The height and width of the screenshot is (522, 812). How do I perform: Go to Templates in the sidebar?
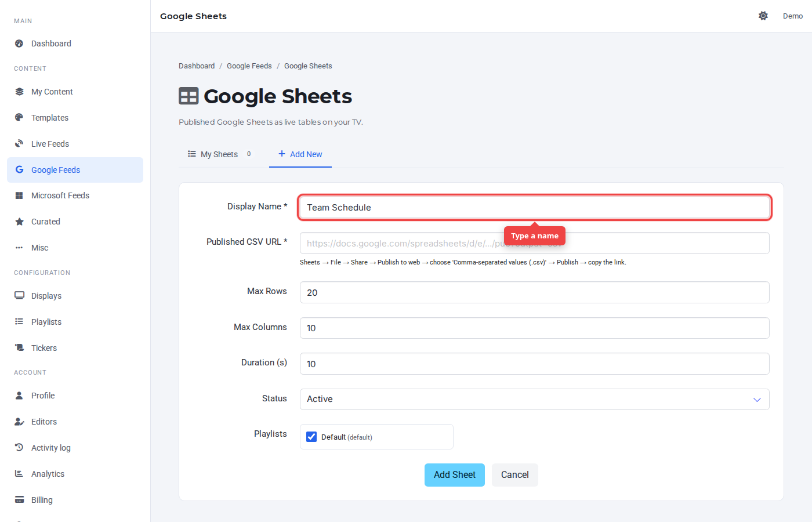(x=75, y=118)
